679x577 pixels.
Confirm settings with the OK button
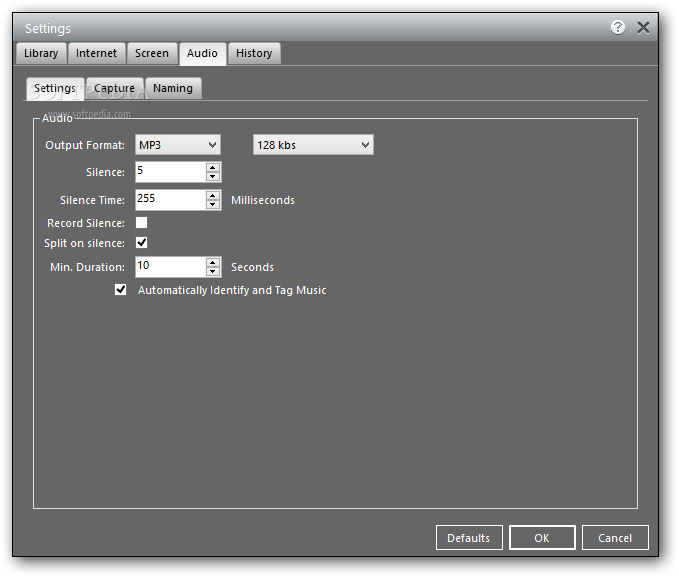(x=542, y=538)
